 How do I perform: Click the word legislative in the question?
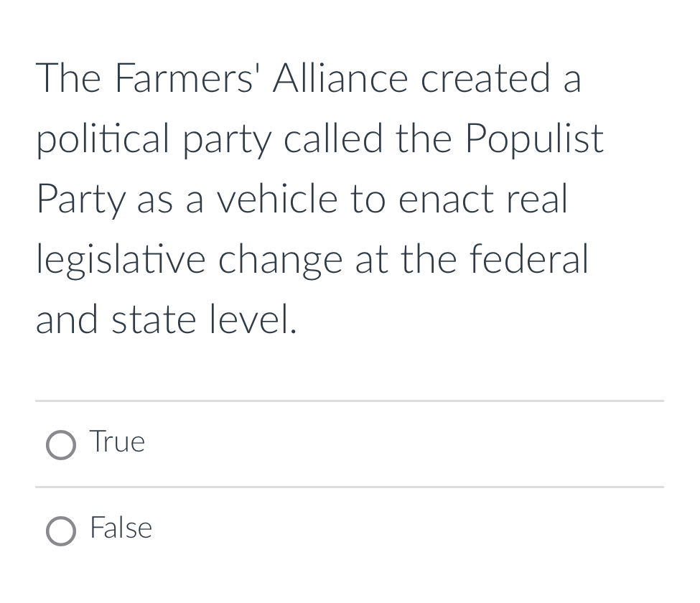tap(121, 260)
